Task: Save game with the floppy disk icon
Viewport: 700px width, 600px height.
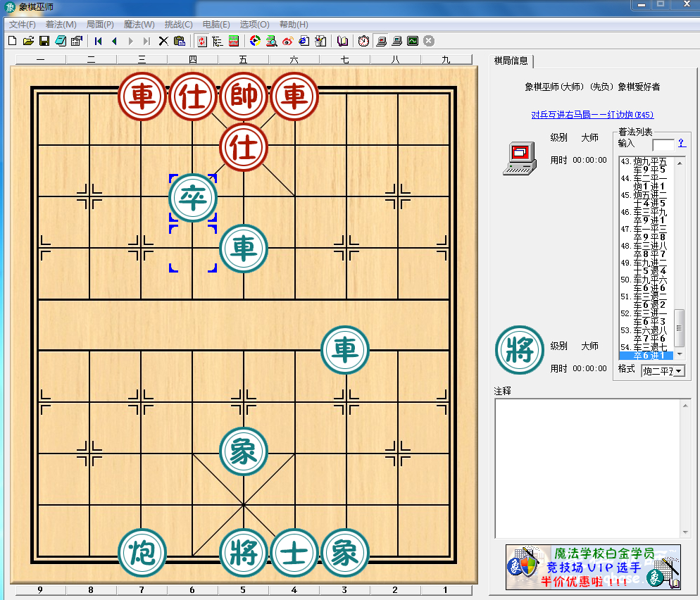Action: (44, 41)
